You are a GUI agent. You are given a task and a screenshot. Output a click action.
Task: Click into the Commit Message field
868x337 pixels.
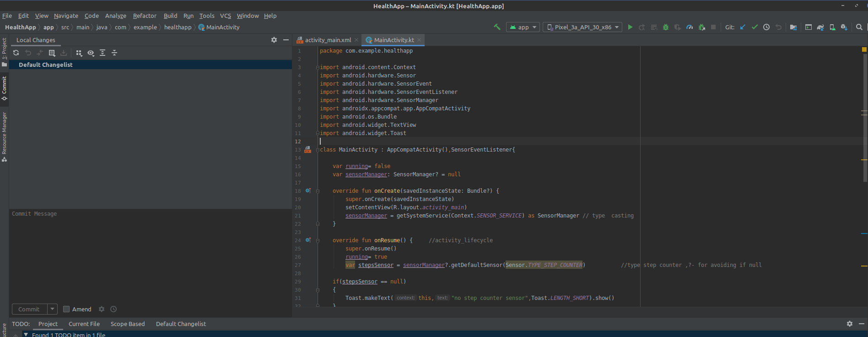point(150,252)
